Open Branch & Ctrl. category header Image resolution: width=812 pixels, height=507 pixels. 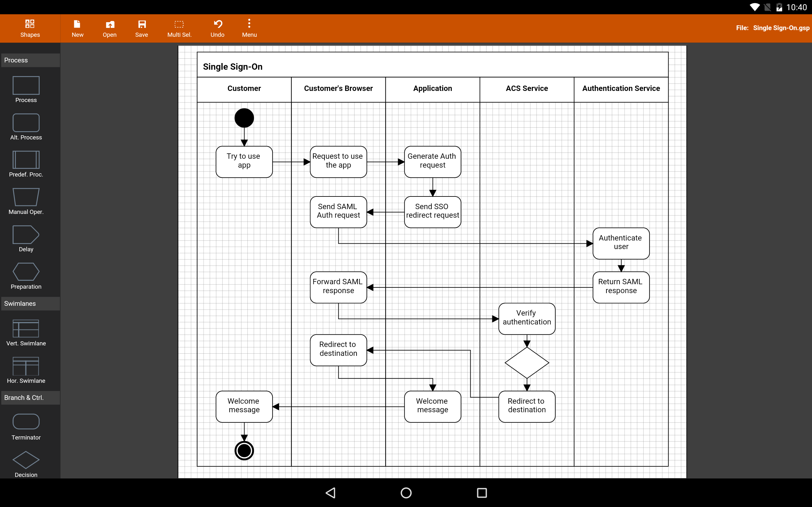pos(30,398)
